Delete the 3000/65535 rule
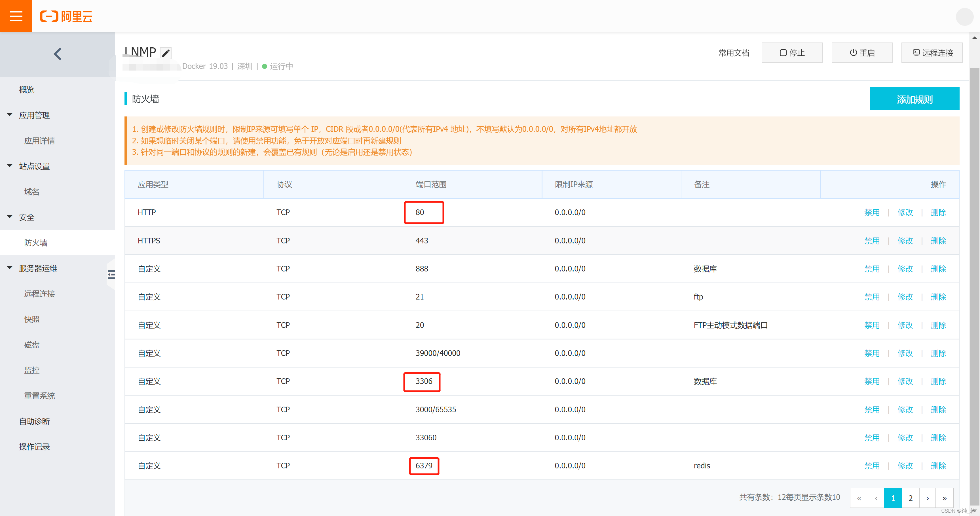Viewport: 980px width, 516px height. [939, 409]
